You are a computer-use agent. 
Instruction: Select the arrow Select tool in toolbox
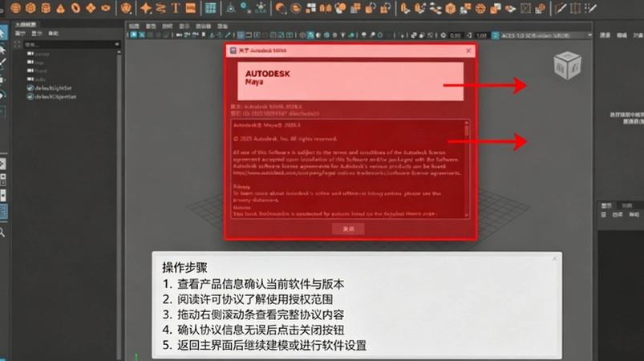point(2,33)
